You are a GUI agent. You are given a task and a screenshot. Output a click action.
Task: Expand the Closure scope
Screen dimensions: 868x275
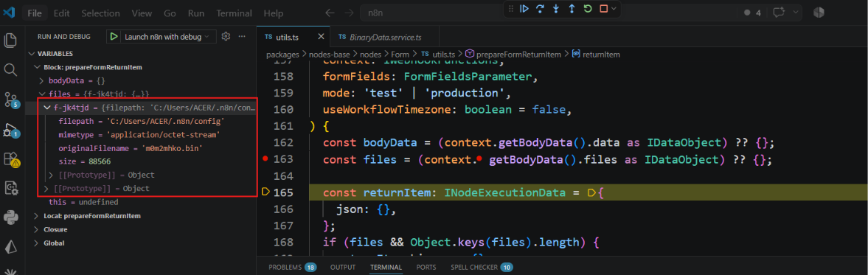[37, 229]
